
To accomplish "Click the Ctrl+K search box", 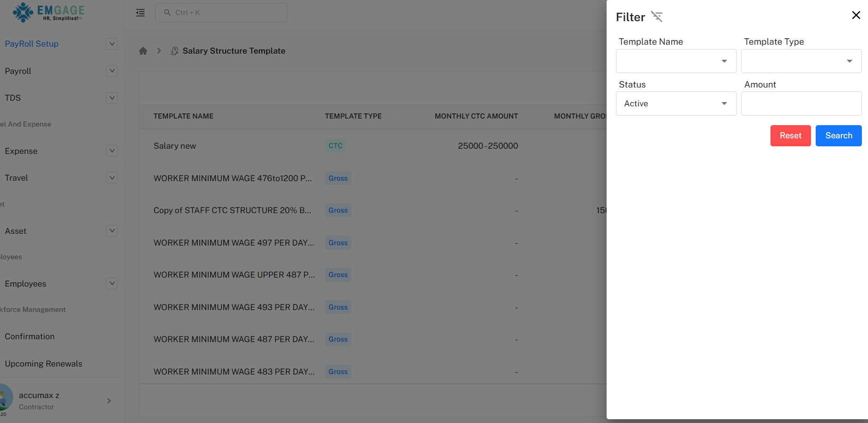I will click(x=221, y=13).
